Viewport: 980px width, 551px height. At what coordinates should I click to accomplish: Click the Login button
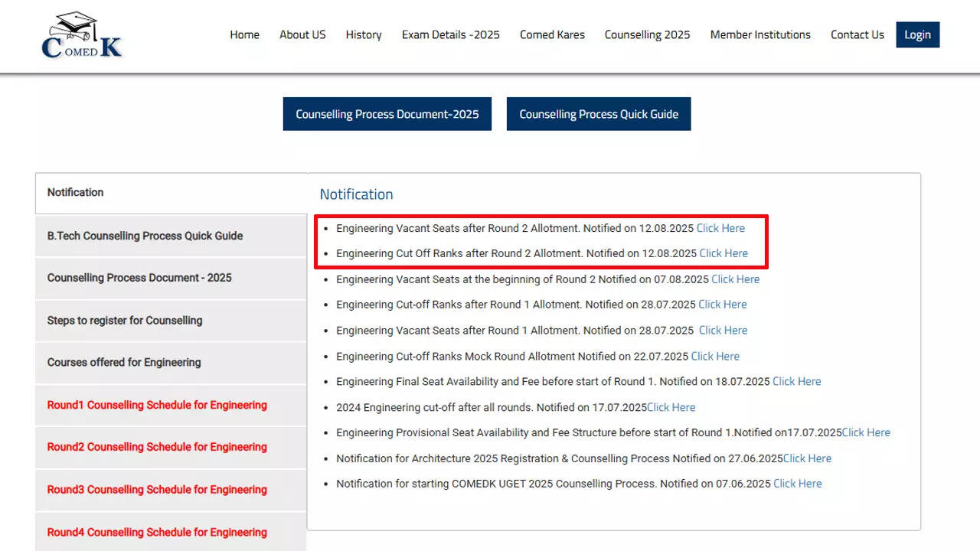[918, 34]
